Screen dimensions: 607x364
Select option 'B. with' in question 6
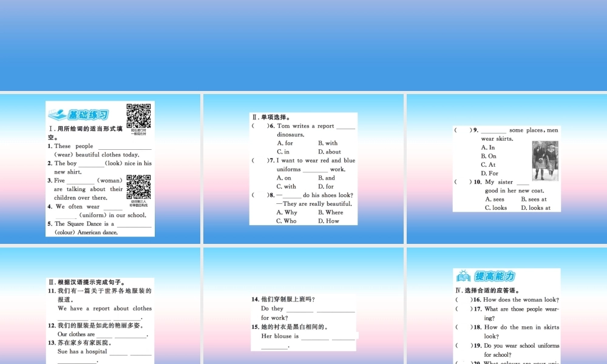pos(328,143)
